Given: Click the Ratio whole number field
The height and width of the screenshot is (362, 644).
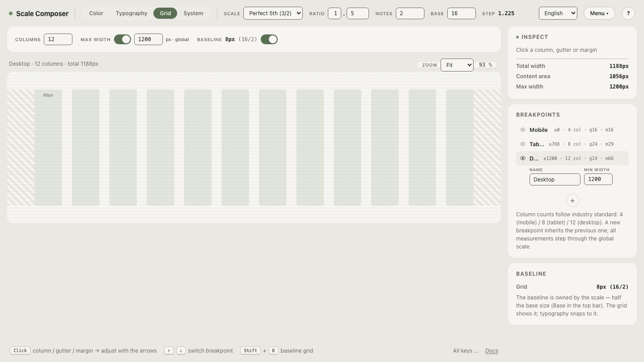Looking at the screenshot, I should [335, 13].
